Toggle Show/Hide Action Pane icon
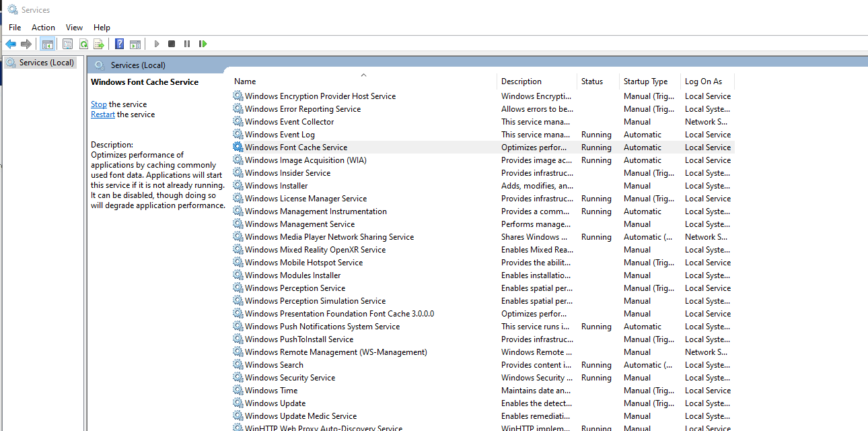Viewport: 868px width, 431px height. tap(135, 44)
